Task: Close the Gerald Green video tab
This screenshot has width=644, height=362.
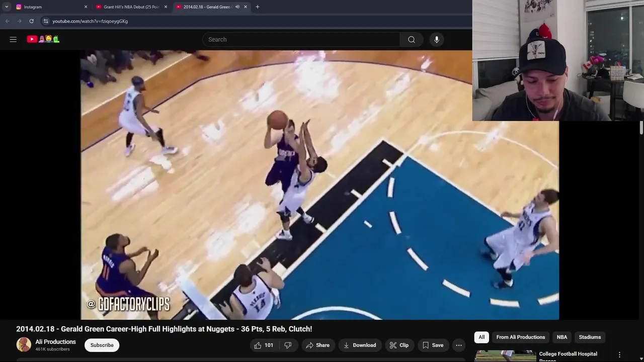Action: click(246, 7)
